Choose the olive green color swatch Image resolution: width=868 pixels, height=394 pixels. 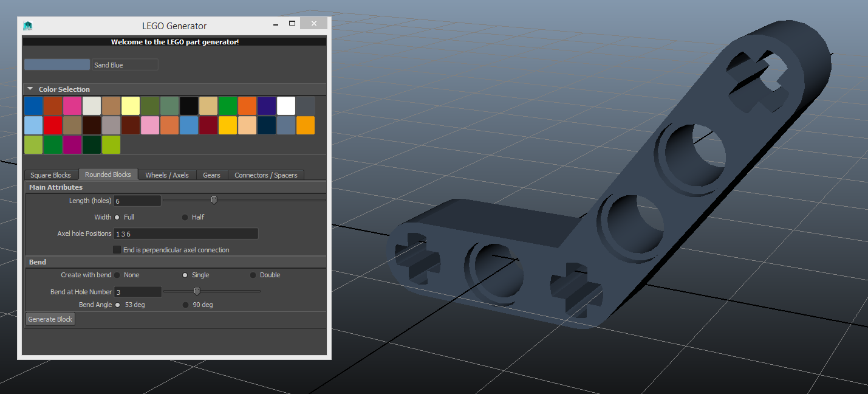point(150,106)
